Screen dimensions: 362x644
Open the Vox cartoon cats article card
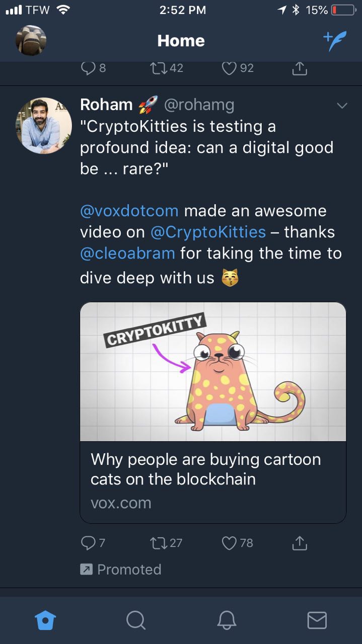(x=213, y=413)
